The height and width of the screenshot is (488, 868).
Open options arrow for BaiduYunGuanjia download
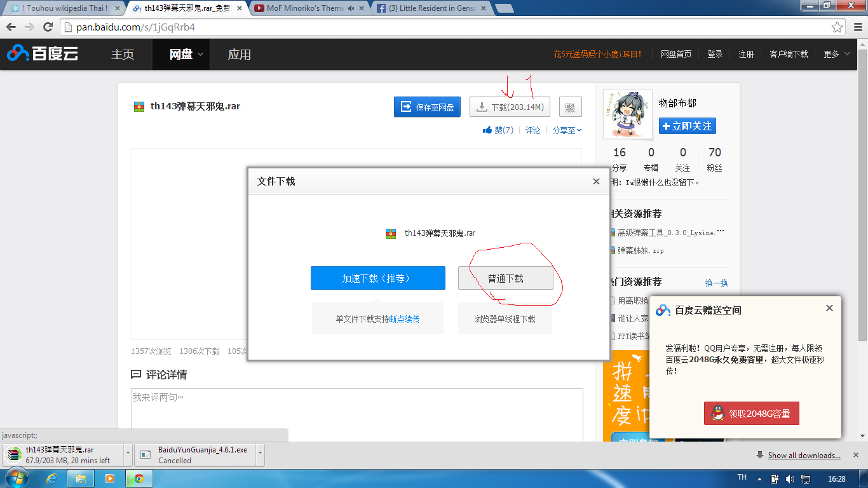(261, 455)
